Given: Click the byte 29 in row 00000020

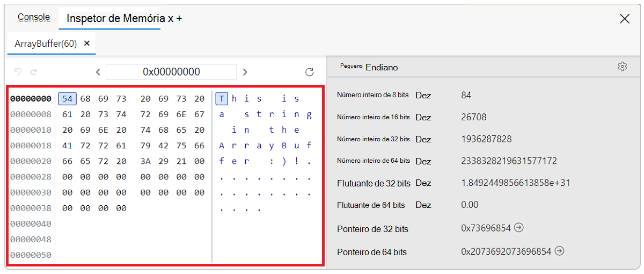Looking at the screenshot, I should coord(163,161).
